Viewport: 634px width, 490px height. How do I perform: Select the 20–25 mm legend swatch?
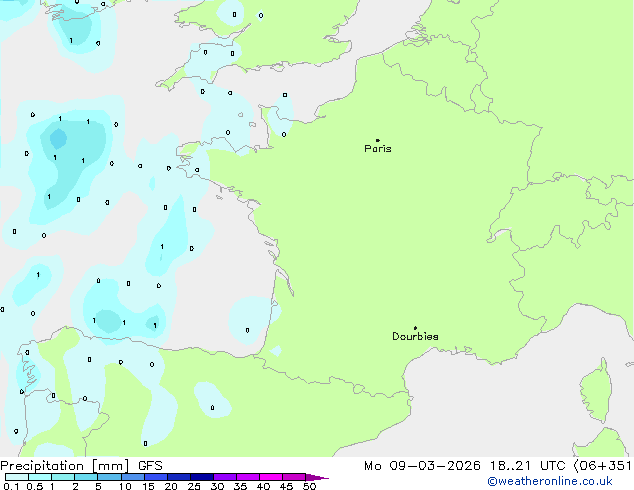179,477
